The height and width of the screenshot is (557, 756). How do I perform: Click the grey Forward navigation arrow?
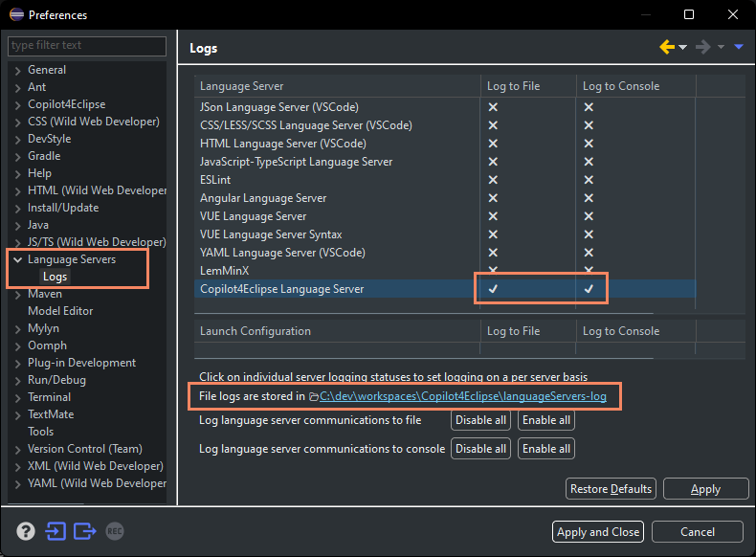pos(703,47)
